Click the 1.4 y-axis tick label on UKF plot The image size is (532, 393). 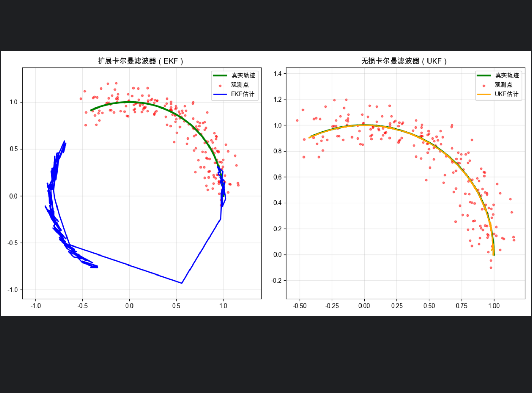278,74
